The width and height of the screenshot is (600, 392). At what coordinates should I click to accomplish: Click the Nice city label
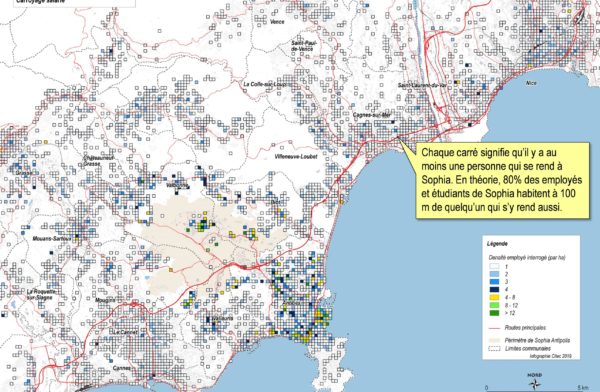click(531, 83)
